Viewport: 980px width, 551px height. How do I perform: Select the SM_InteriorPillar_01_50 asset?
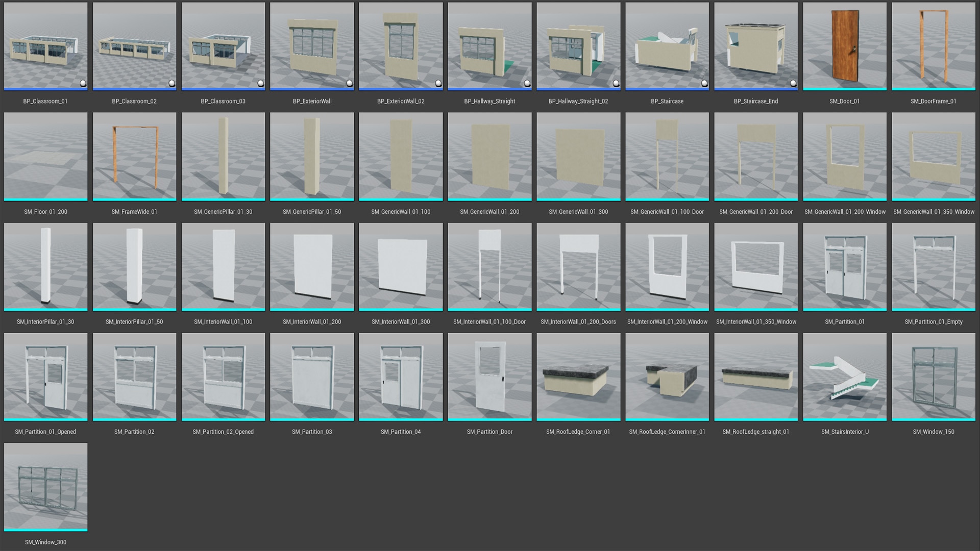coord(134,266)
